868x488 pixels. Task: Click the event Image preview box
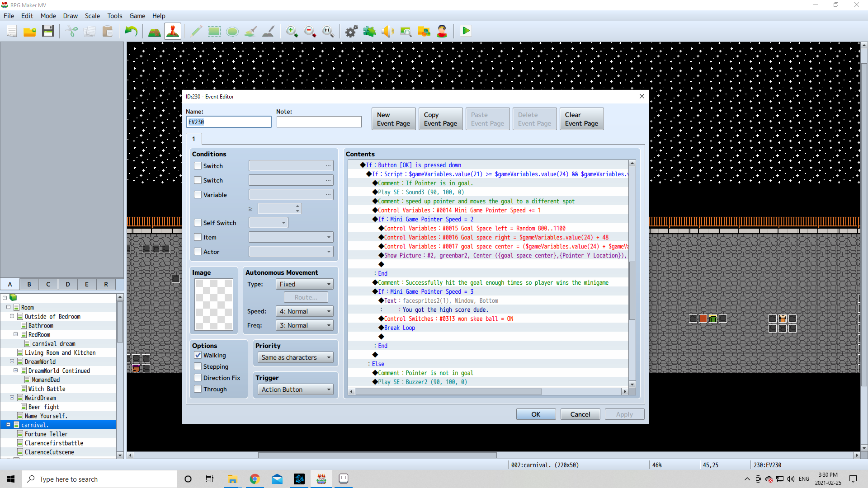[214, 305]
